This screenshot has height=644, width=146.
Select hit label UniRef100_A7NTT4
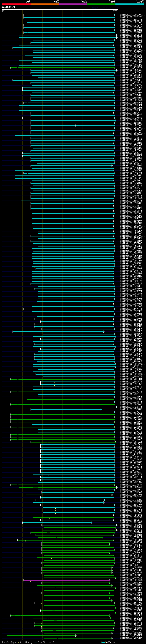(131, 68)
